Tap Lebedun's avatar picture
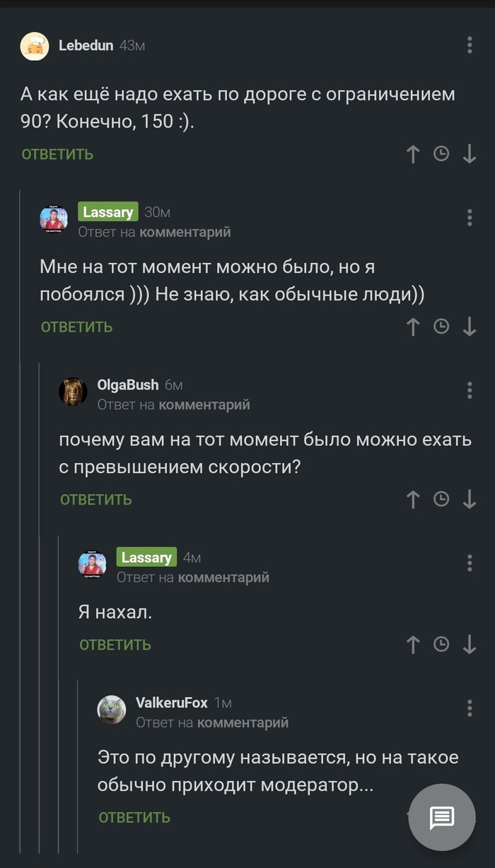The height and width of the screenshot is (868, 495). click(x=35, y=46)
